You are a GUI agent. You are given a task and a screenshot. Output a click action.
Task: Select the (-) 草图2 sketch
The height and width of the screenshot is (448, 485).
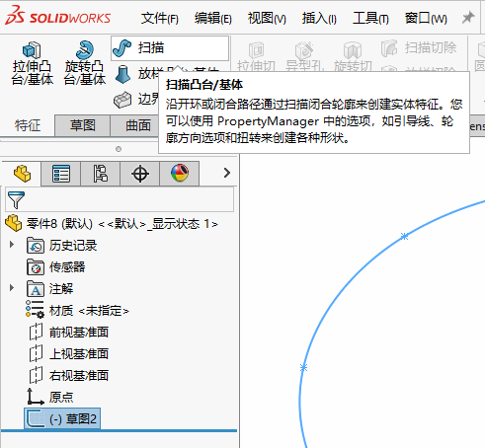[x=62, y=418]
